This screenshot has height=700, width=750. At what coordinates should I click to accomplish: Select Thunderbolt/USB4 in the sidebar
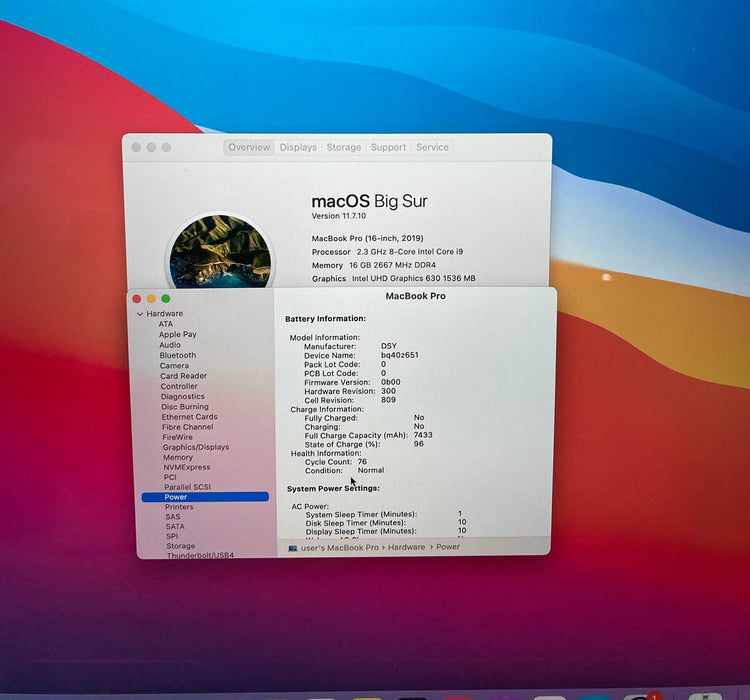[x=200, y=555]
